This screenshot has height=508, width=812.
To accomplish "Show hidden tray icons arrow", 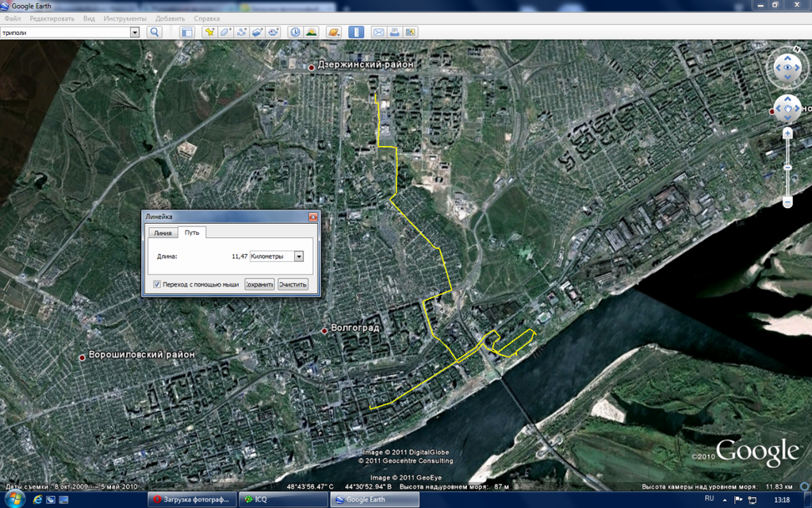I will 725,500.
